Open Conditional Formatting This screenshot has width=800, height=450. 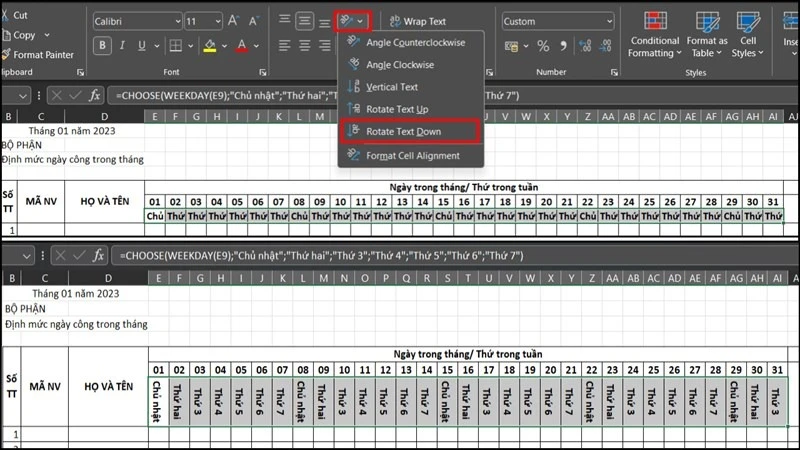pyautogui.click(x=655, y=35)
